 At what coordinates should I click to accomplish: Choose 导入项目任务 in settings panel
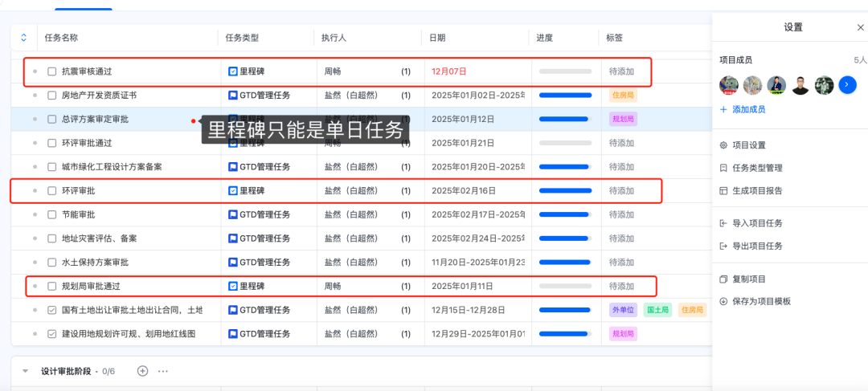[757, 223]
